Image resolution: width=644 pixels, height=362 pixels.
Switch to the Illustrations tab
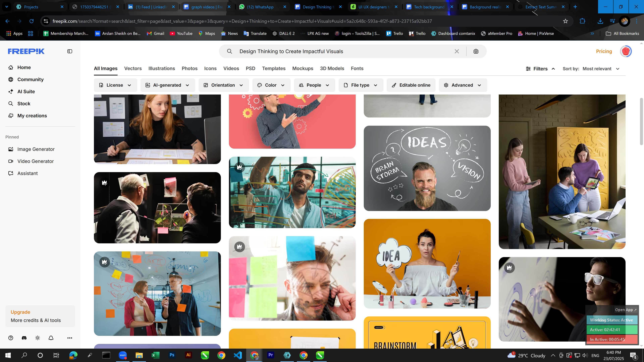[x=162, y=68]
